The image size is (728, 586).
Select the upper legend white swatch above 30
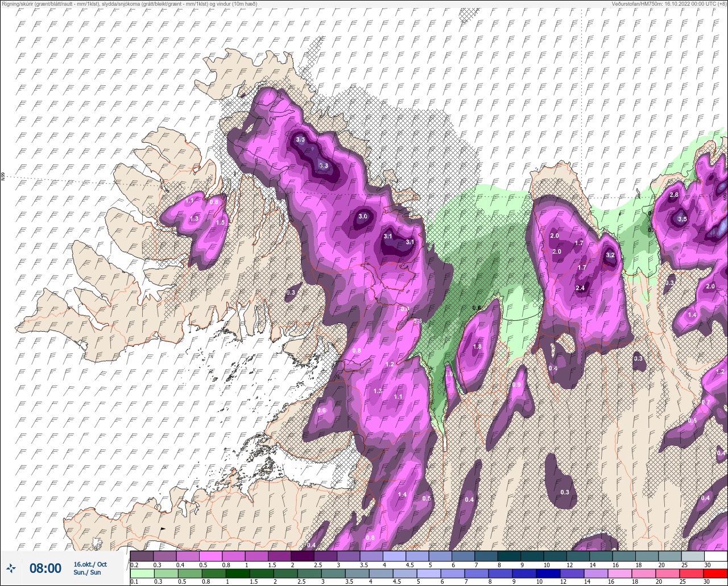(x=715, y=556)
